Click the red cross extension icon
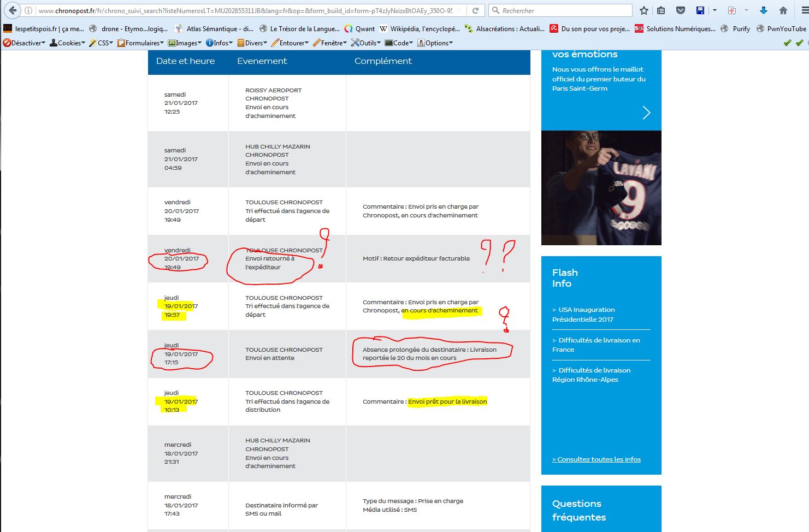 pos(732,10)
